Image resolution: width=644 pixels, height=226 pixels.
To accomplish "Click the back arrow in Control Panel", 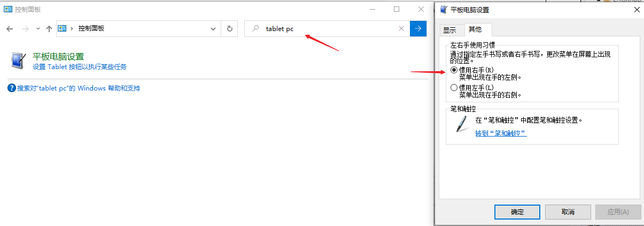I will coord(9,28).
